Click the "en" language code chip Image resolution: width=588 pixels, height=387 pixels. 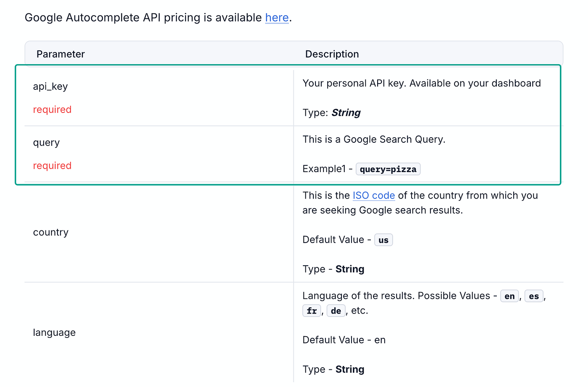(509, 296)
